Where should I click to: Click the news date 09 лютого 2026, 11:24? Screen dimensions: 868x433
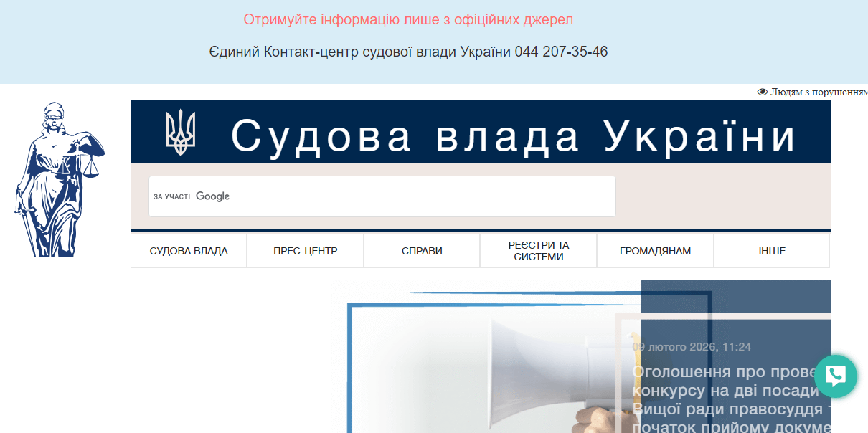692,346
